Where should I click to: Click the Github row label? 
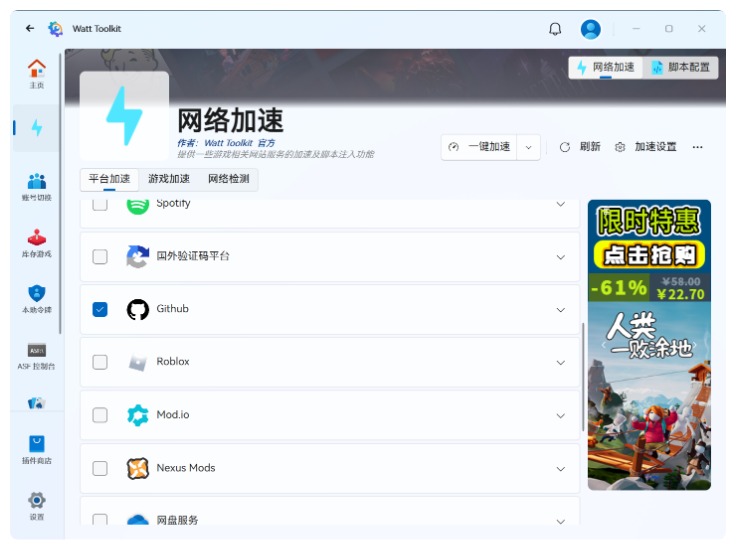172,309
